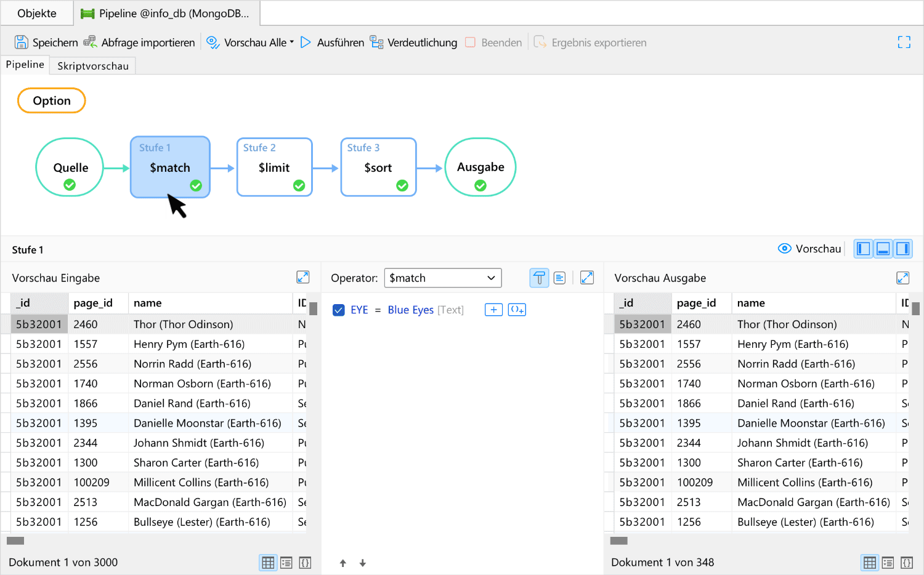Uncheck the EYE condition checkbox
924x575 pixels.
338,310
